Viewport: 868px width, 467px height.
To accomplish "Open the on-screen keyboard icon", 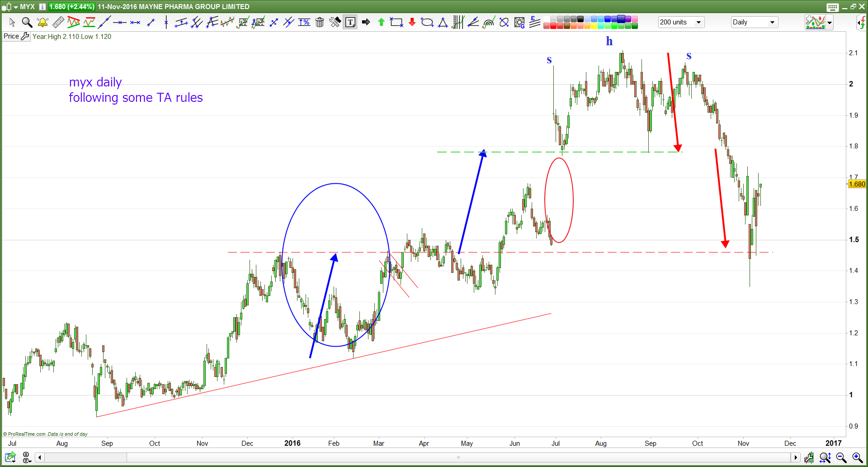I will (832, 7).
